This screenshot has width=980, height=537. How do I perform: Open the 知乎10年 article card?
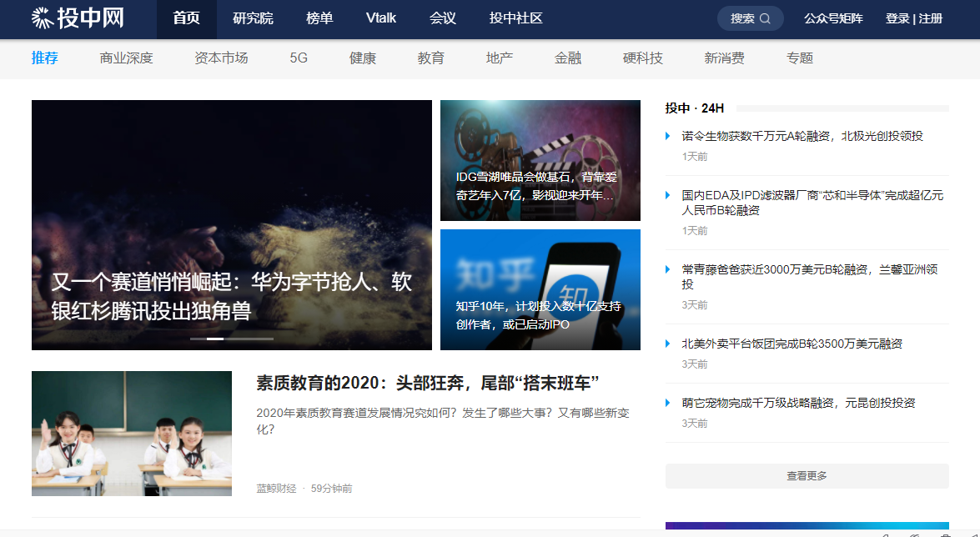pyautogui.click(x=540, y=289)
